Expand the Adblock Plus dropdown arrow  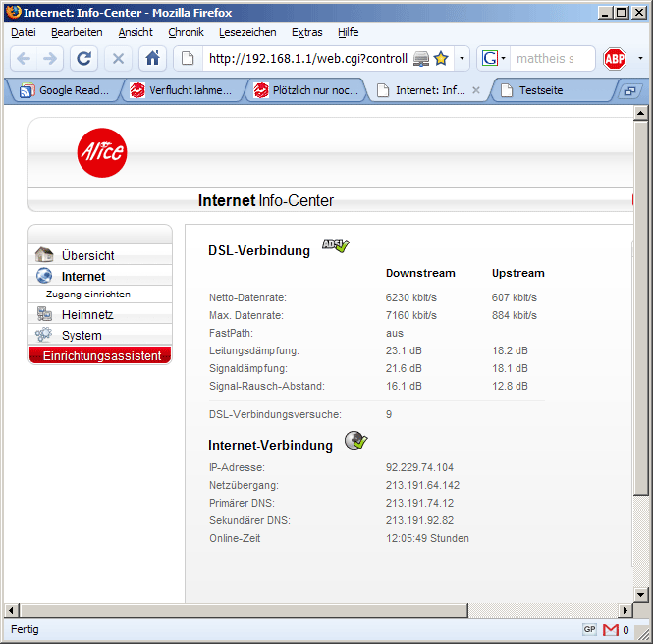(639, 58)
